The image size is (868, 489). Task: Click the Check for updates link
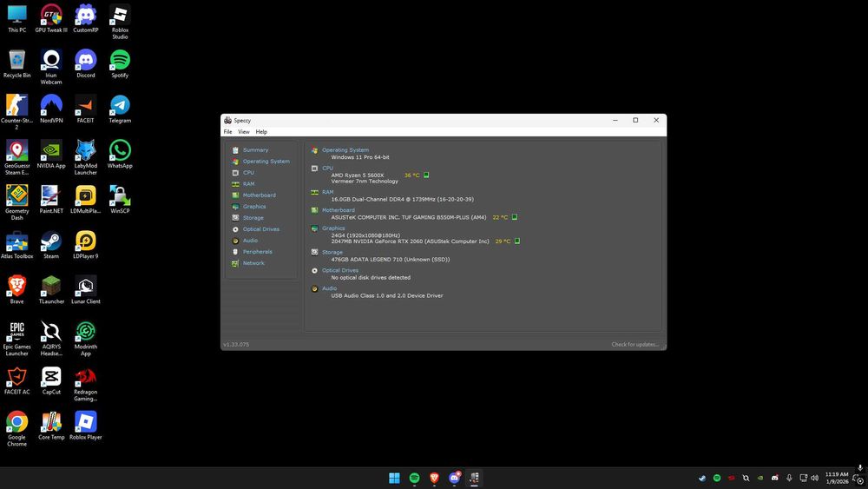[x=635, y=345]
